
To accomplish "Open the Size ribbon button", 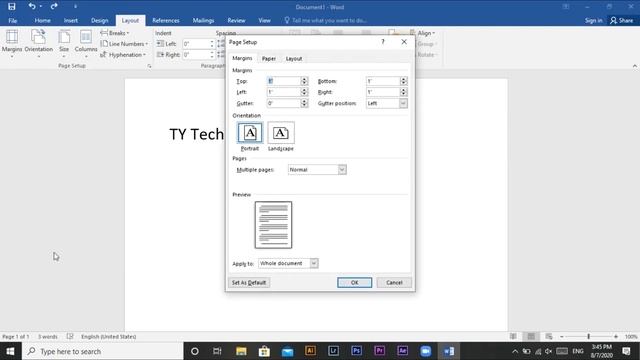I will [64, 44].
